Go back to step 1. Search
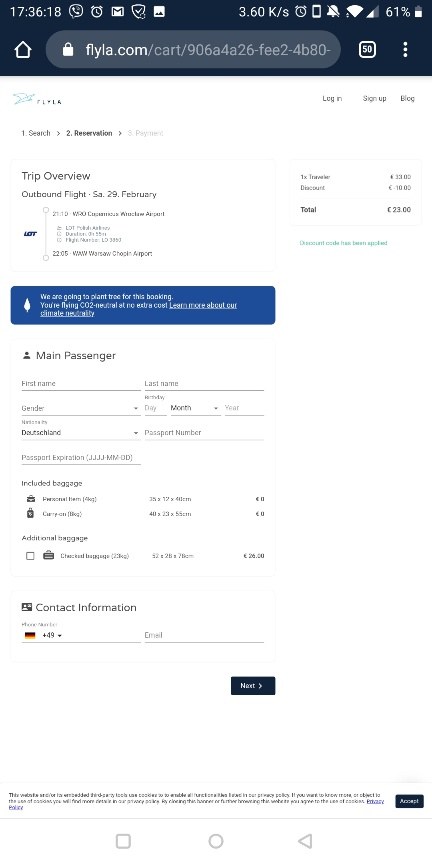This screenshot has width=432, height=864. click(x=36, y=133)
